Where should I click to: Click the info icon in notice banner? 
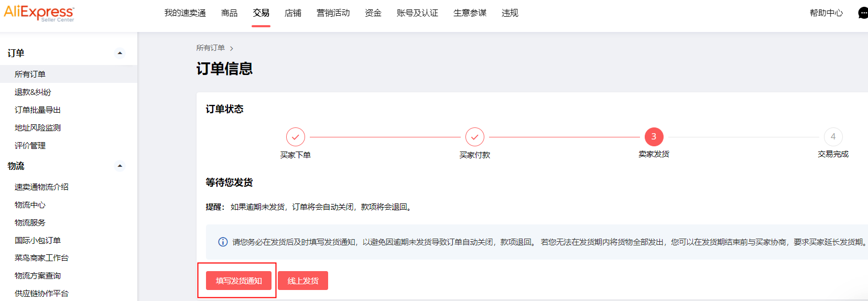click(x=223, y=242)
